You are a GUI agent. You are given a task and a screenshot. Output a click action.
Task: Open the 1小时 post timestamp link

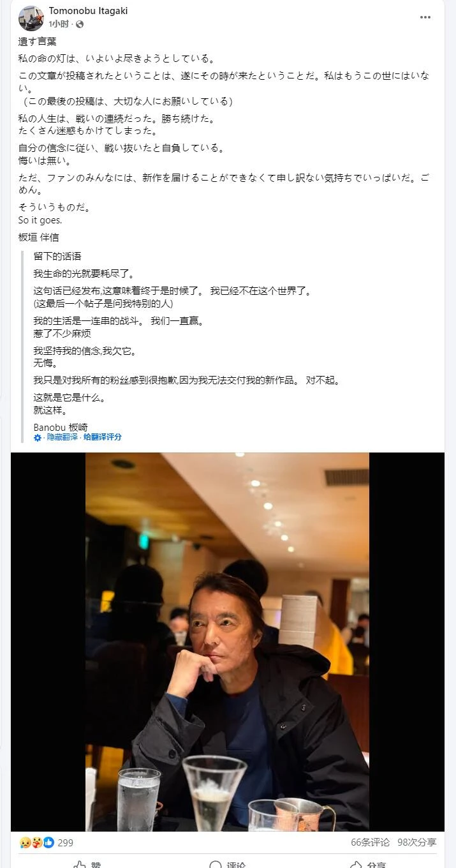[59, 24]
